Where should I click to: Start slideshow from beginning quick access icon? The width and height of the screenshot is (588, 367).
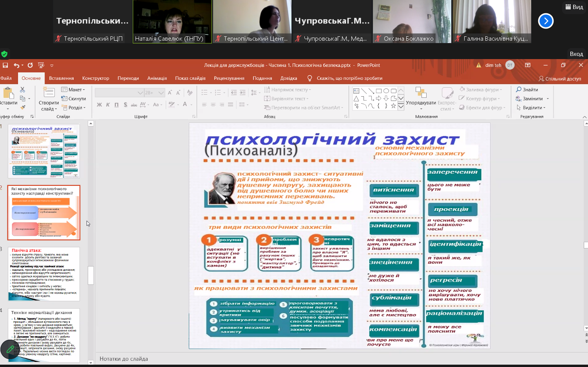point(41,65)
